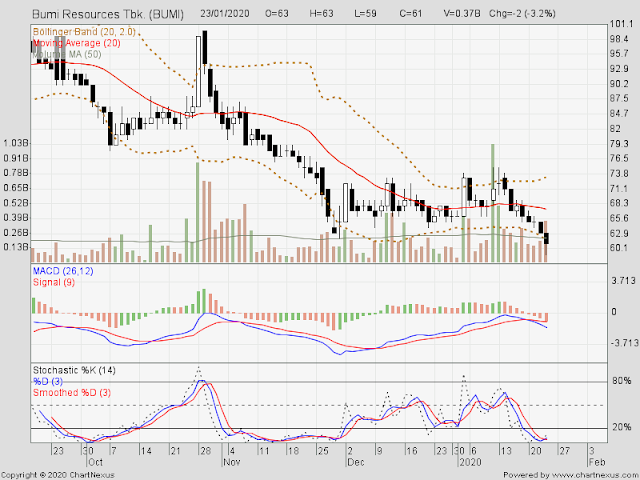Screen dimensions: 640x480
Task: Click the 20% stochastic level label
Action: (622, 427)
